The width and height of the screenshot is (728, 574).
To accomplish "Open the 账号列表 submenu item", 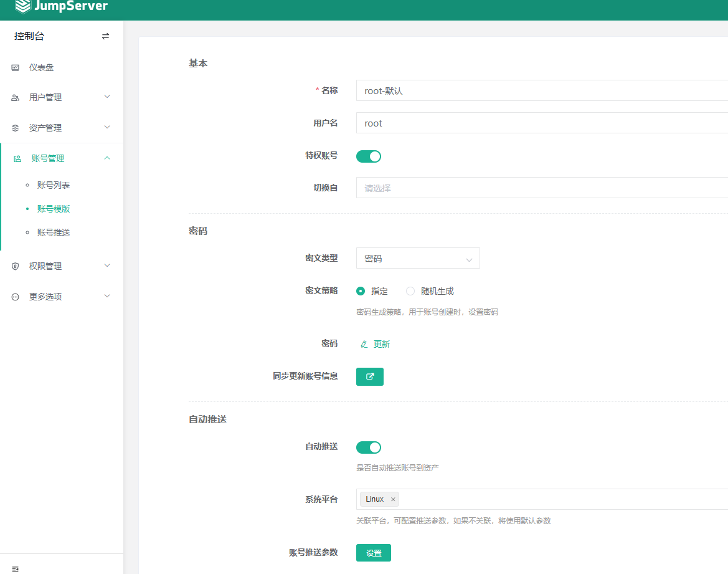I will pos(54,186).
